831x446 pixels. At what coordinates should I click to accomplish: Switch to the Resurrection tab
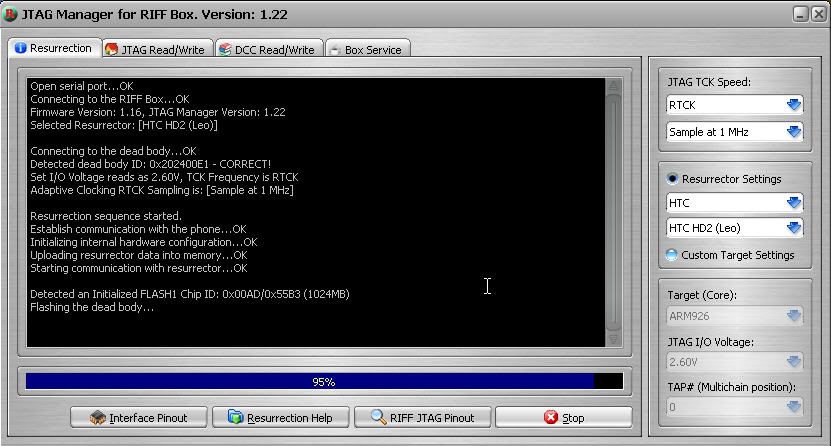55,48
